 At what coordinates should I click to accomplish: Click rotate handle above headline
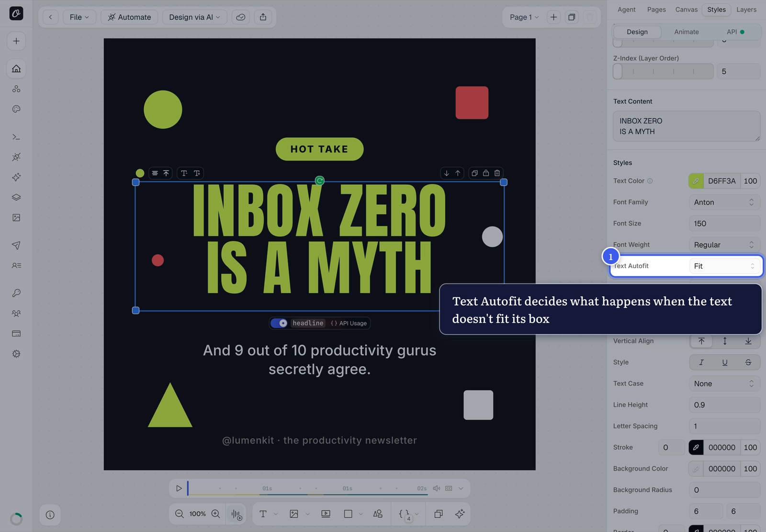tap(320, 181)
